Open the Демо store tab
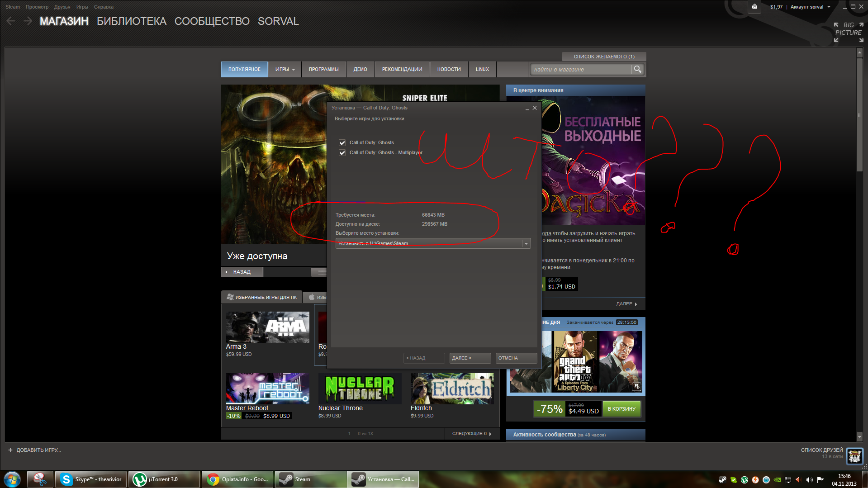This screenshot has height=488, width=868. click(x=360, y=69)
